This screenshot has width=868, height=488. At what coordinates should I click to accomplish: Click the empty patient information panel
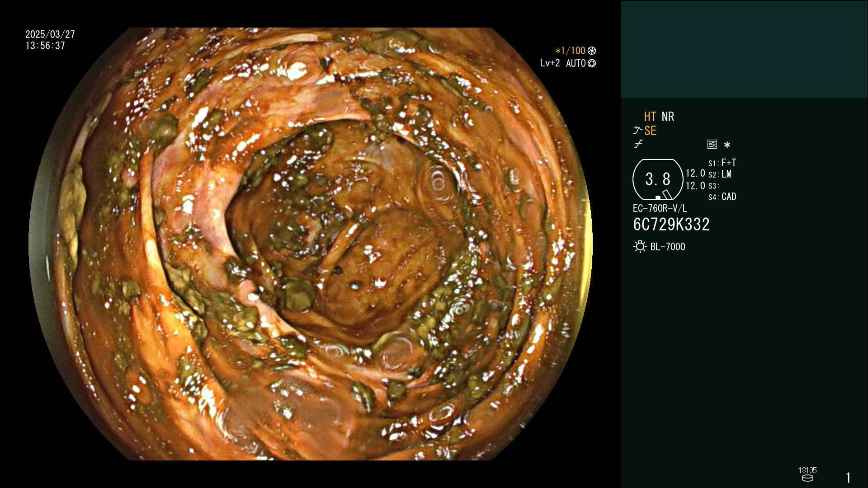[x=744, y=49]
